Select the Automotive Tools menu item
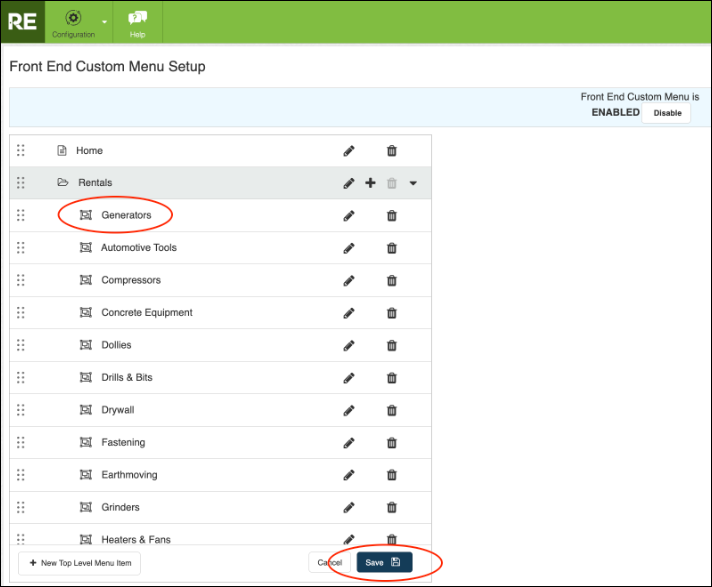Viewport: 712px width, 587px height. [138, 248]
